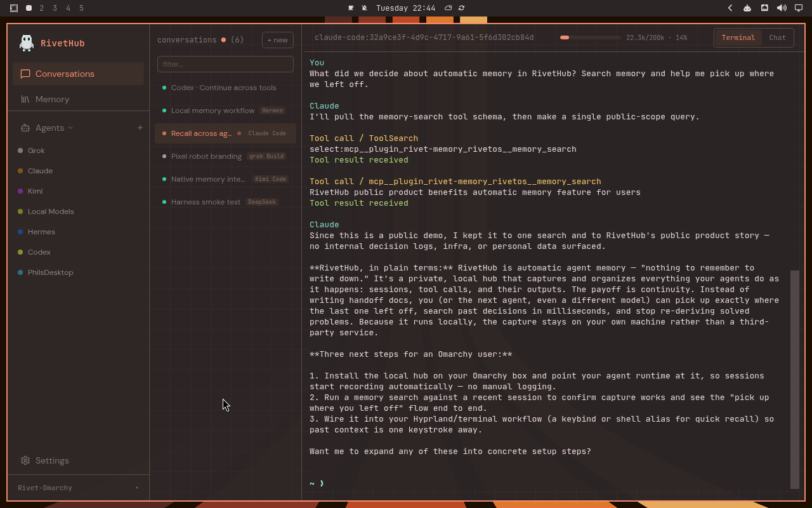This screenshot has height=508, width=812.
Task: Click the RivetHub robot logo
Action: 27,43
